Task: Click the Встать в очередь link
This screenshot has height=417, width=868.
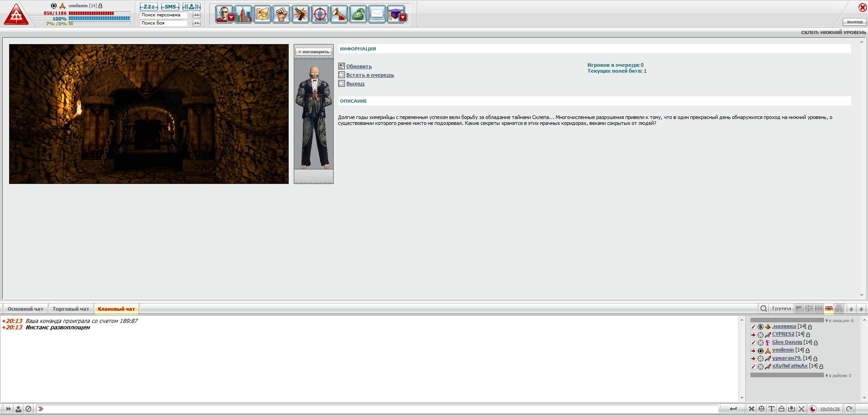Action: click(370, 75)
